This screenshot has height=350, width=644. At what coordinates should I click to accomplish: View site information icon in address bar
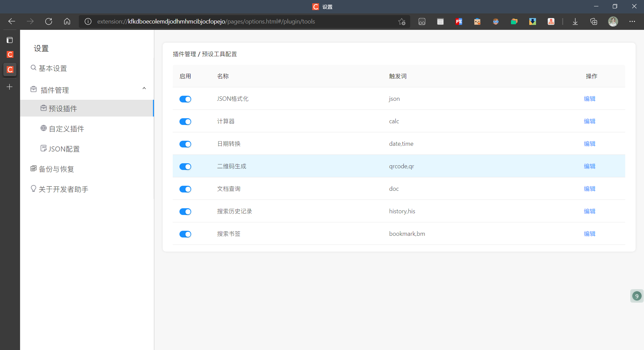coord(88,21)
